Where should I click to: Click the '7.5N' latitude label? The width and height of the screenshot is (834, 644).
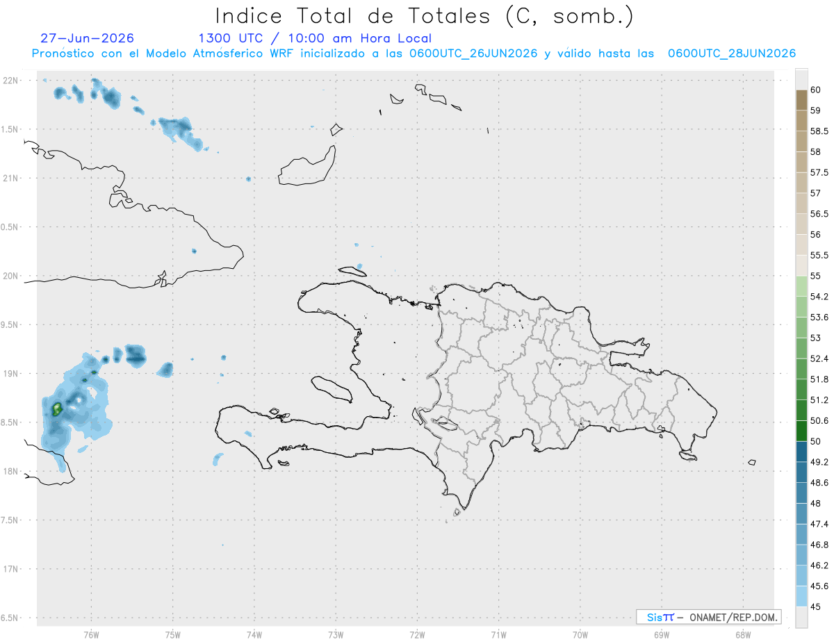tap(10, 520)
